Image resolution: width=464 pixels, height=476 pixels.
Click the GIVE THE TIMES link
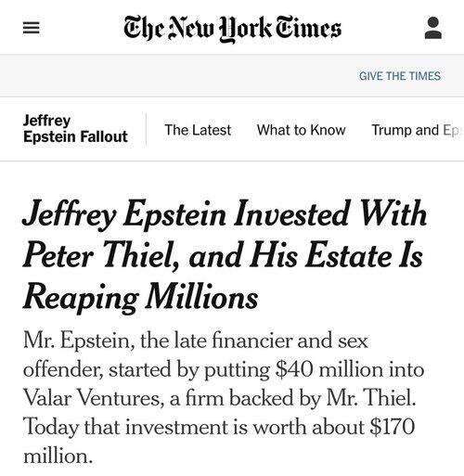[x=400, y=76]
